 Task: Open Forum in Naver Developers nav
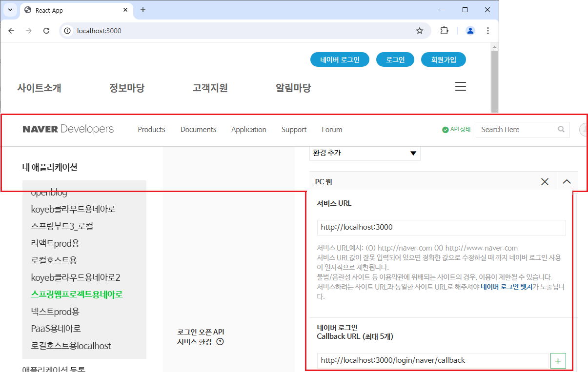(332, 130)
